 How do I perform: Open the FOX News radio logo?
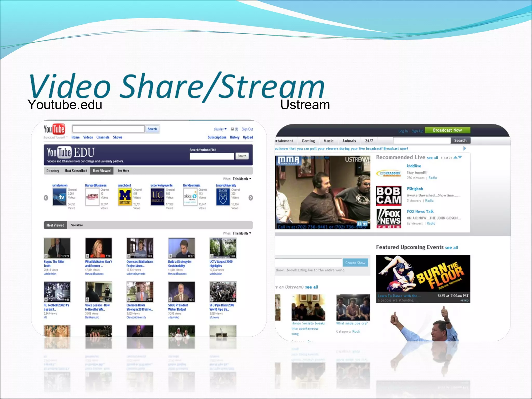coord(389,218)
